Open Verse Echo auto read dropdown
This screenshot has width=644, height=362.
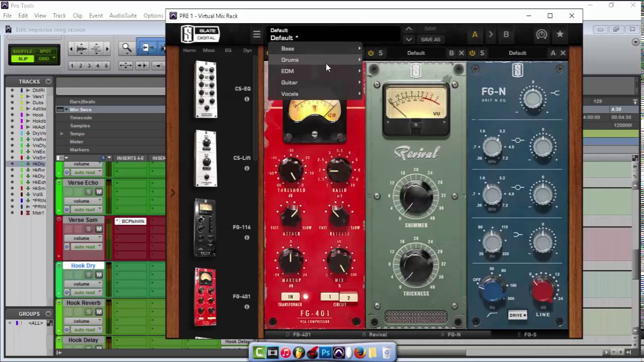pyautogui.click(x=88, y=210)
